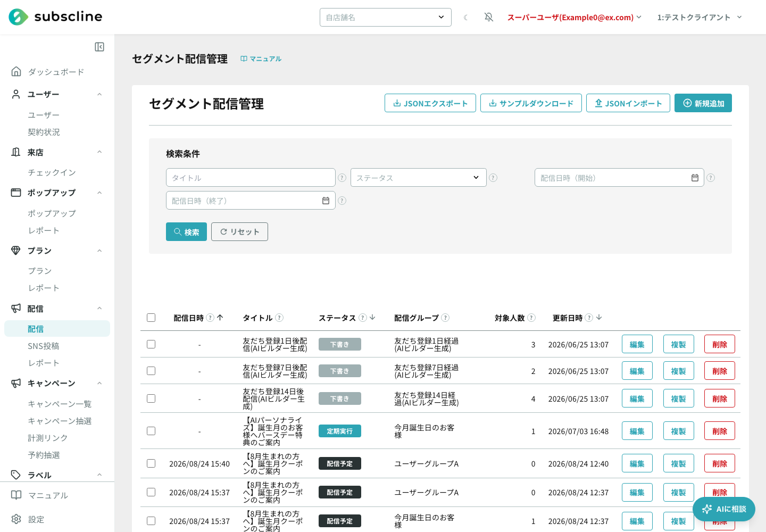Delete the 友だち登録14日後配信 row
The height and width of the screenshot is (532, 766).
coord(720,398)
